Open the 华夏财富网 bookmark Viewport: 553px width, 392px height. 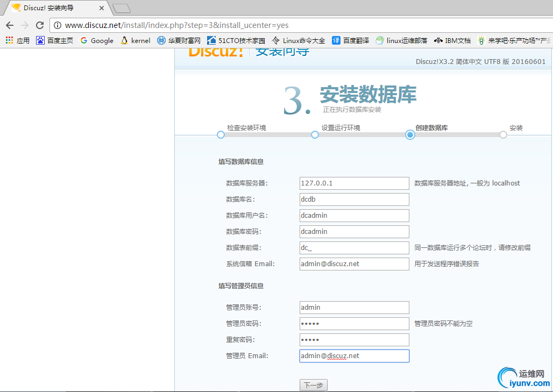click(179, 40)
